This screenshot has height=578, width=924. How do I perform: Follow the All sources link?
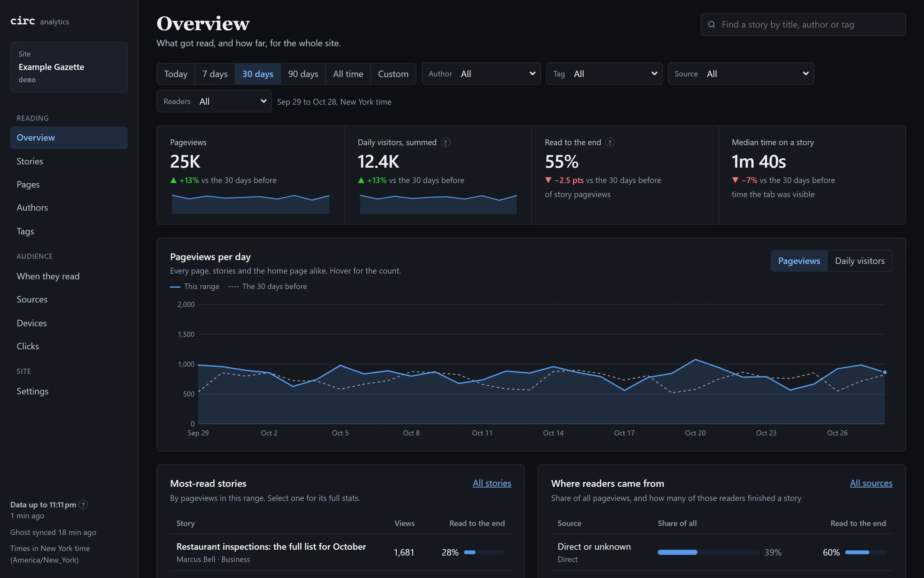pos(871,483)
